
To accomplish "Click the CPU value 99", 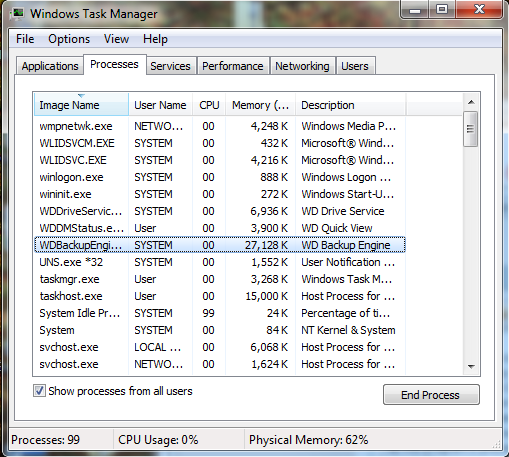I will pos(208,313).
